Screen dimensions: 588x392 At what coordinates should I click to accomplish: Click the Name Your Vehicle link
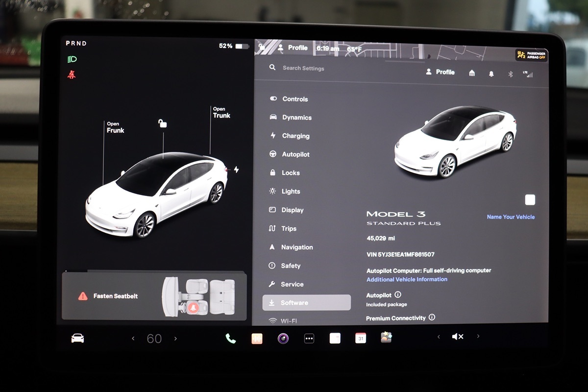click(x=511, y=217)
